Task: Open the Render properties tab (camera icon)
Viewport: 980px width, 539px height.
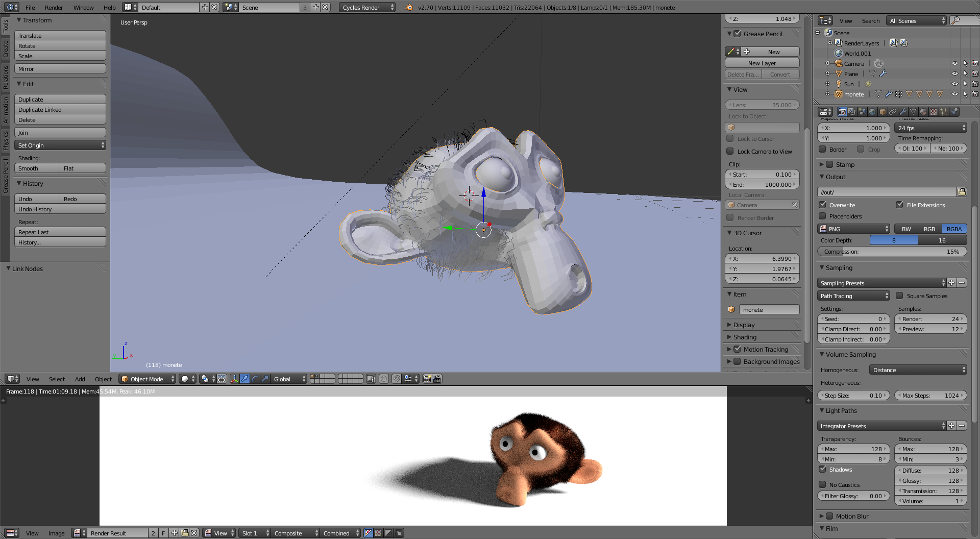Action: 842,112
